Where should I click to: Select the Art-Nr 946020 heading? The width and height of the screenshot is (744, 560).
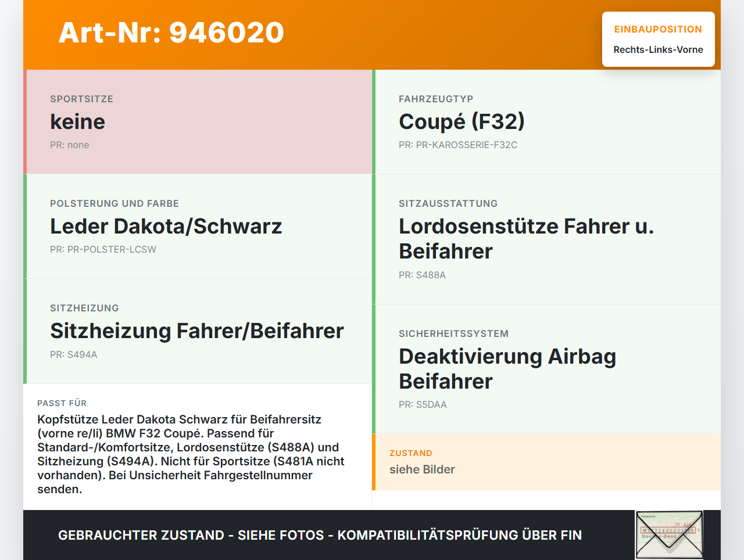coord(171,33)
